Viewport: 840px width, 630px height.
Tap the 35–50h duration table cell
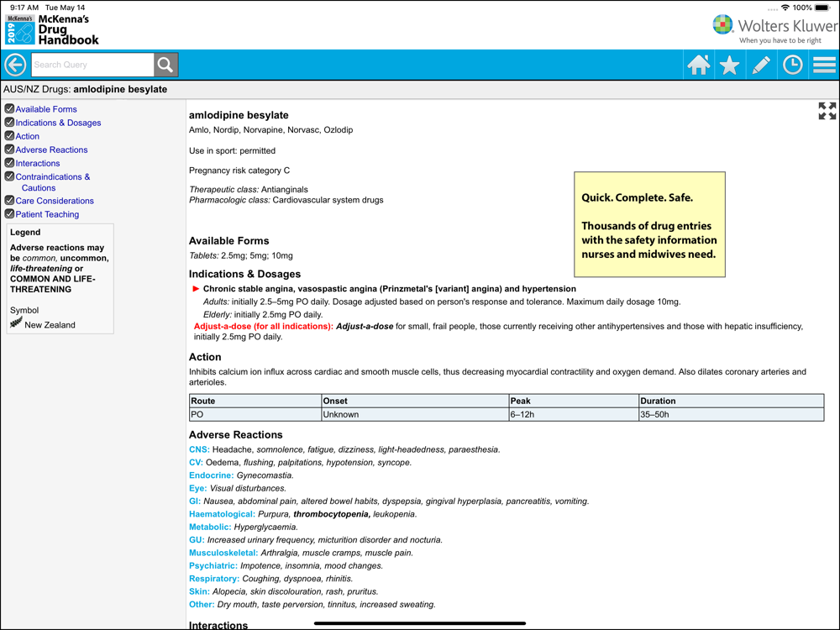[732, 414]
